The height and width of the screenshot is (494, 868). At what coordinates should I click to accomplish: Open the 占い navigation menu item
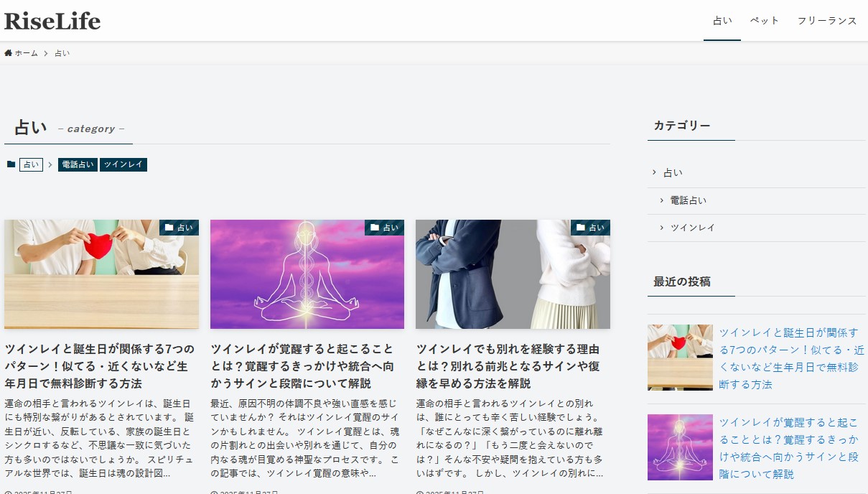(x=722, y=21)
